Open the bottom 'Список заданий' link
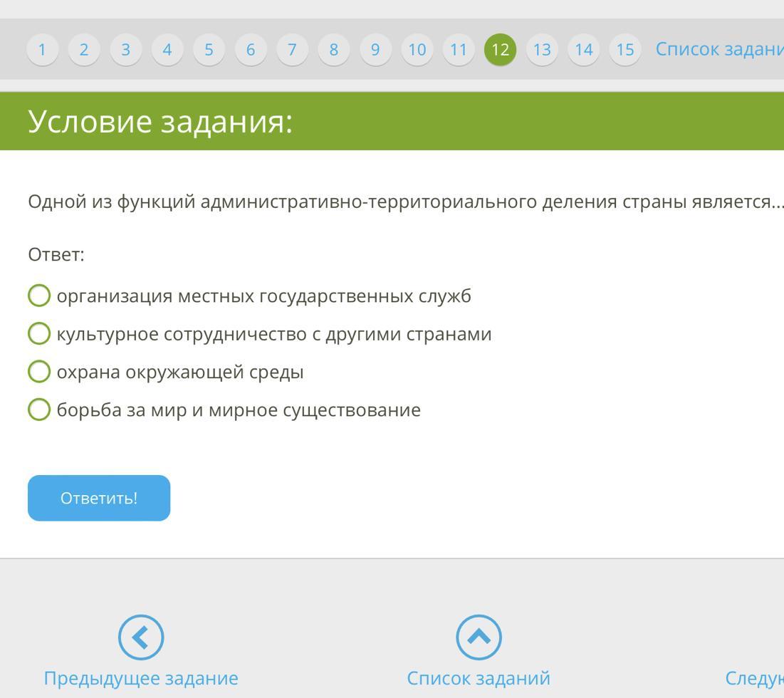The width and height of the screenshot is (784, 698). pos(479,679)
